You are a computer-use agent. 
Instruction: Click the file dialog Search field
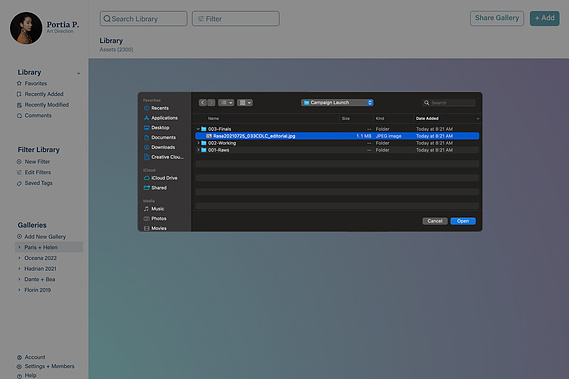[449, 103]
